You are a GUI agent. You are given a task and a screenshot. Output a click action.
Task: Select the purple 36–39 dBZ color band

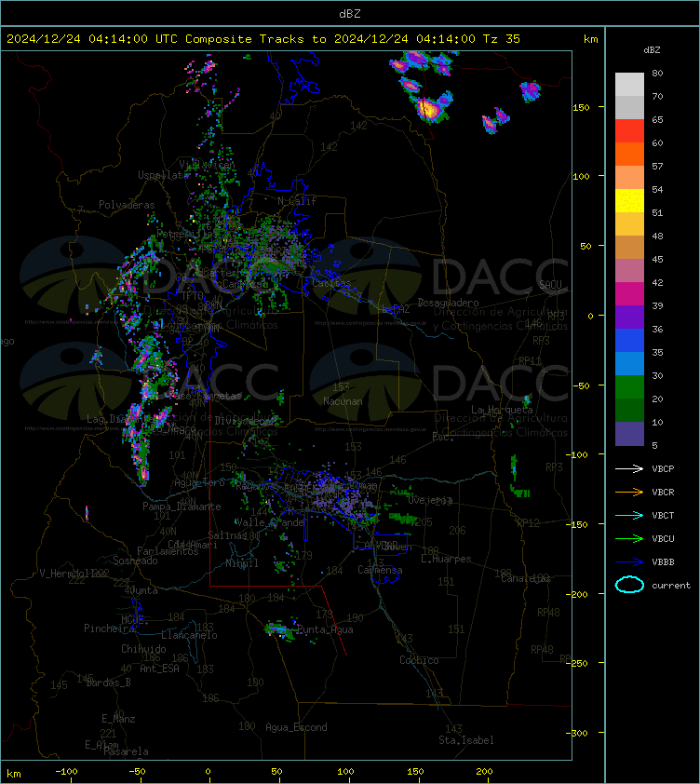coord(629,317)
